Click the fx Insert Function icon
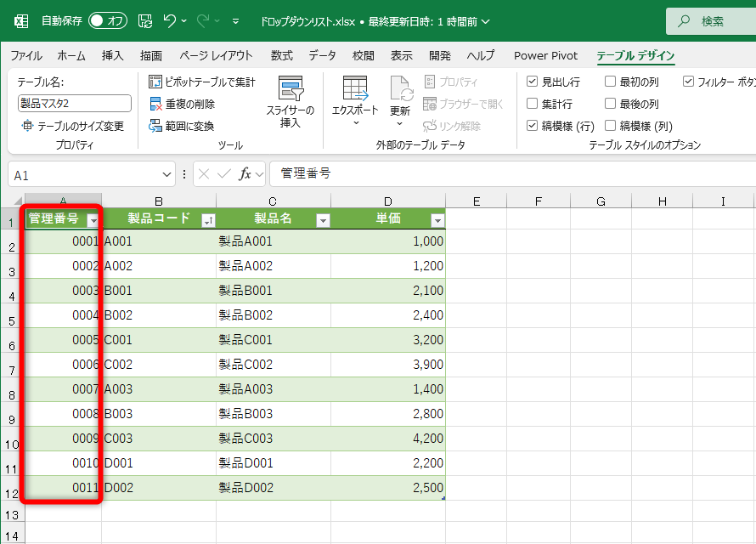756x544 pixels. (x=245, y=173)
